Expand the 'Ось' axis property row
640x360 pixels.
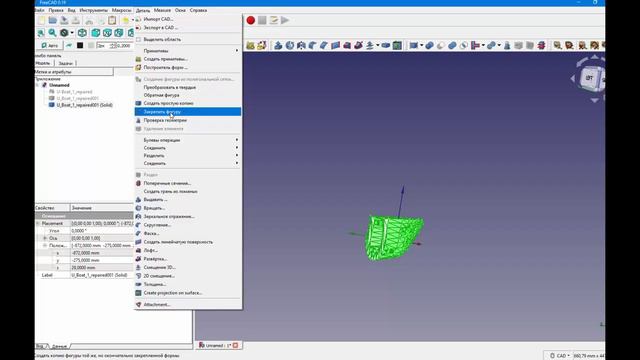click(45, 238)
